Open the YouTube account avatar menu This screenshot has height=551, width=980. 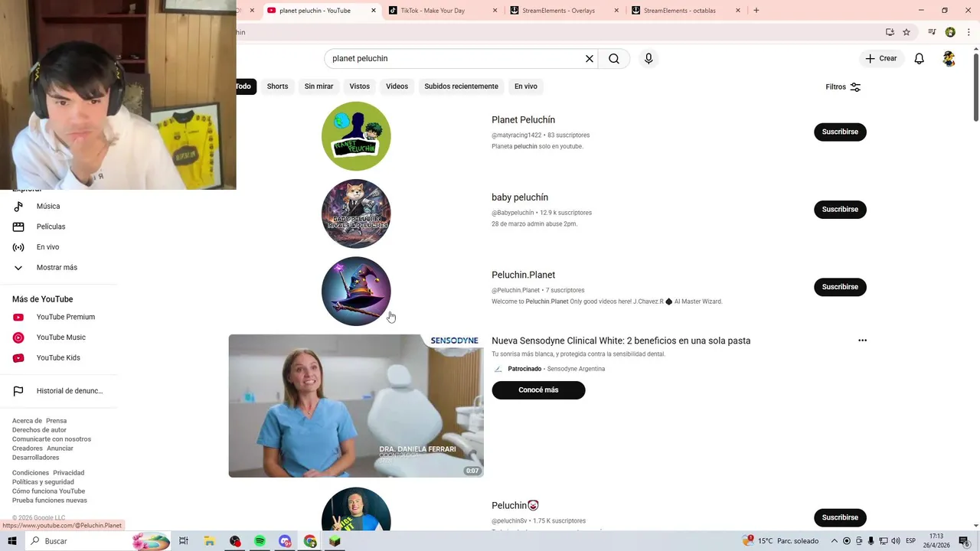pyautogui.click(x=949, y=59)
